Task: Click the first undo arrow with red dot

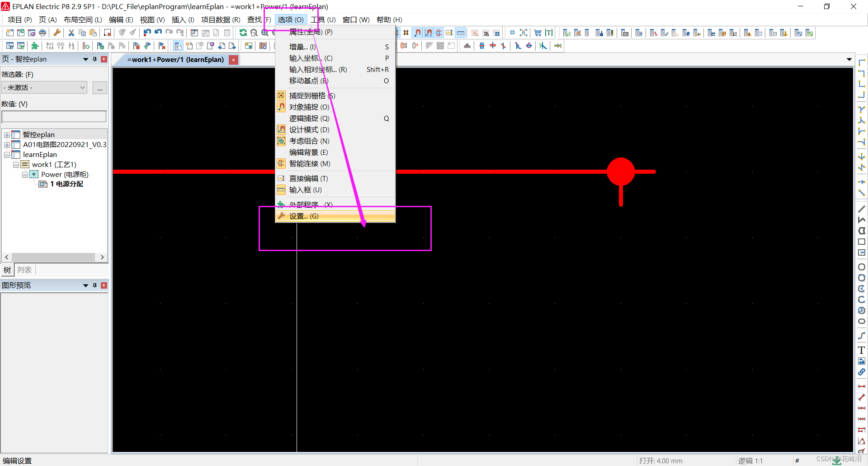Action: pyautogui.click(x=147, y=33)
